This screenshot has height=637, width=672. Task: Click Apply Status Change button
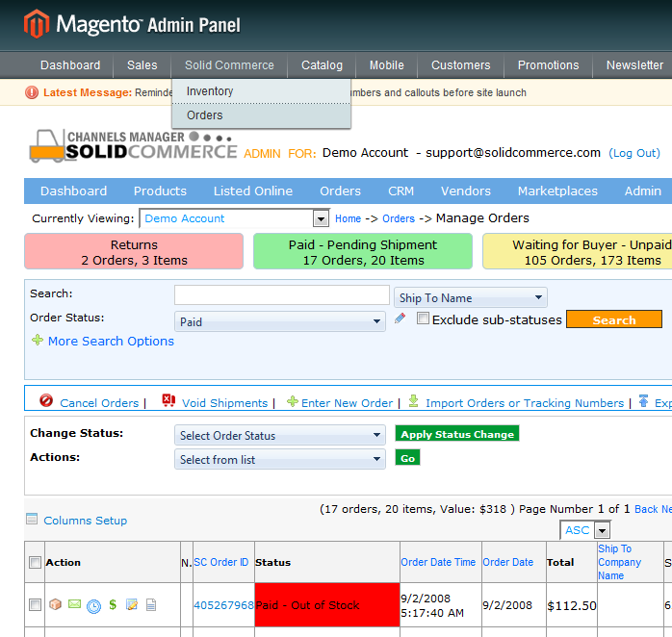click(457, 434)
